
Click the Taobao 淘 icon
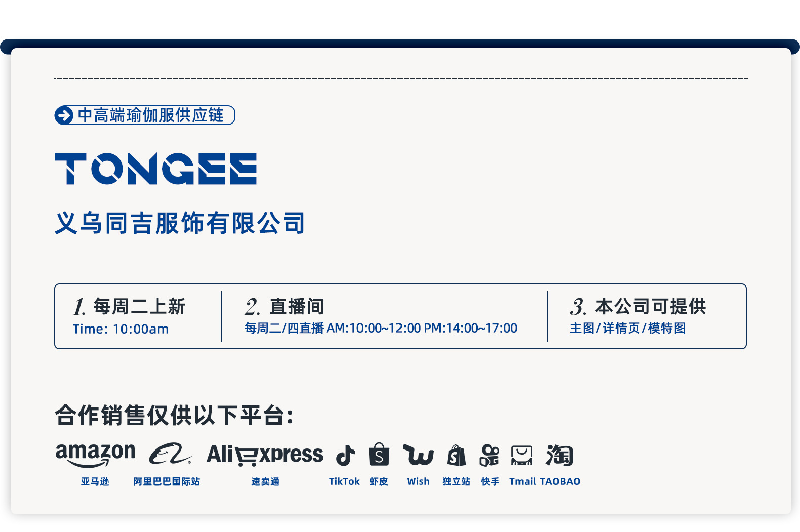[x=559, y=455]
